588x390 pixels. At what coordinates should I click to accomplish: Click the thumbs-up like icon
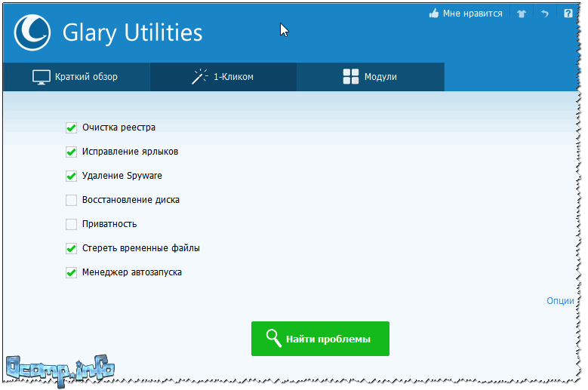[434, 14]
